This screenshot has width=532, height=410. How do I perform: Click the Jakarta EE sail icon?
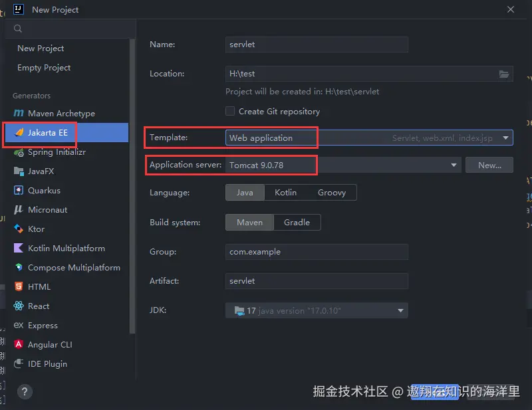[x=19, y=132]
